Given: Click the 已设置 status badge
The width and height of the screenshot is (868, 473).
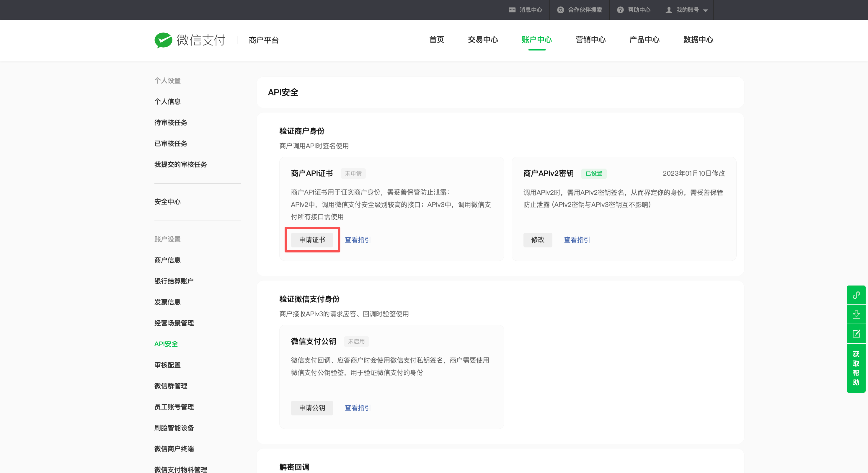Looking at the screenshot, I should (x=594, y=173).
